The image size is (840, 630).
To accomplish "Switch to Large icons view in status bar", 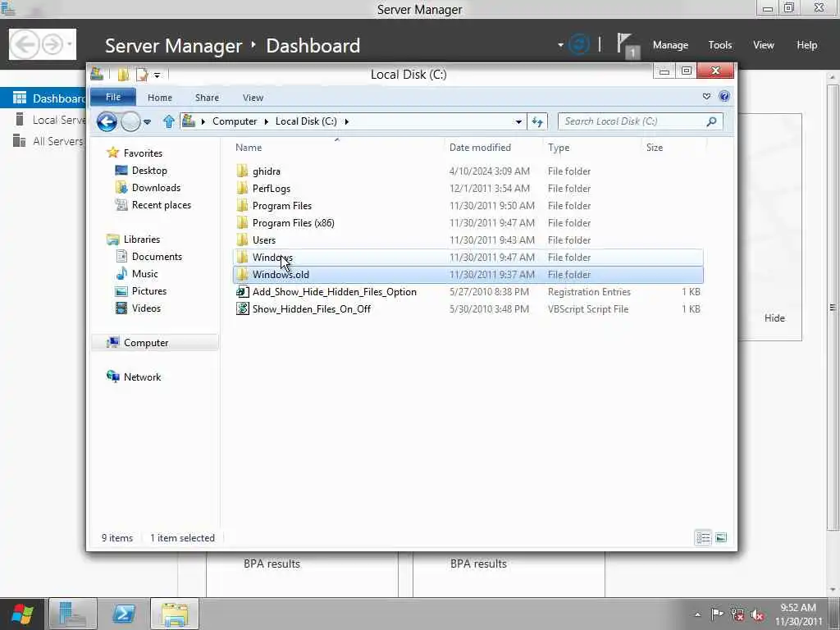I will click(721, 537).
